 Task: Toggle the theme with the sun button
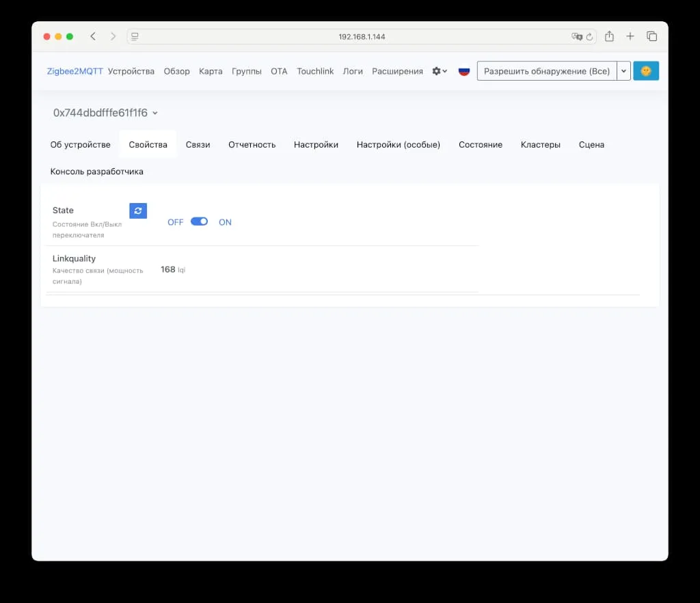645,71
